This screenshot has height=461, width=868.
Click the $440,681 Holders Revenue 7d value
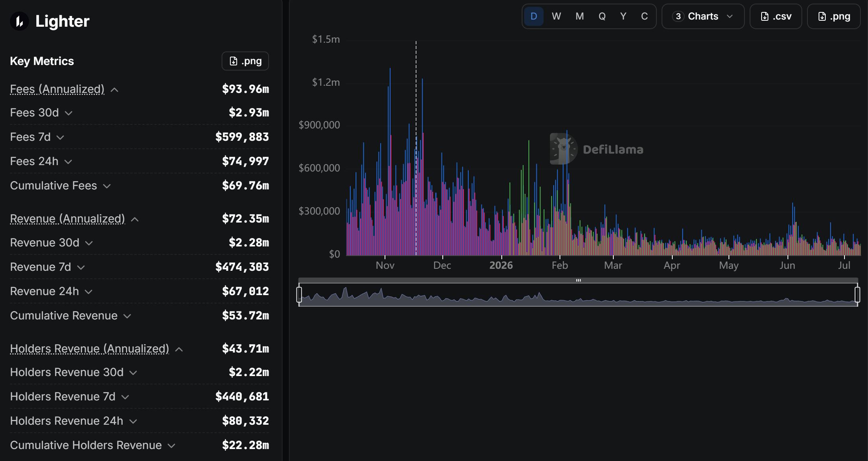pos(242,396)
